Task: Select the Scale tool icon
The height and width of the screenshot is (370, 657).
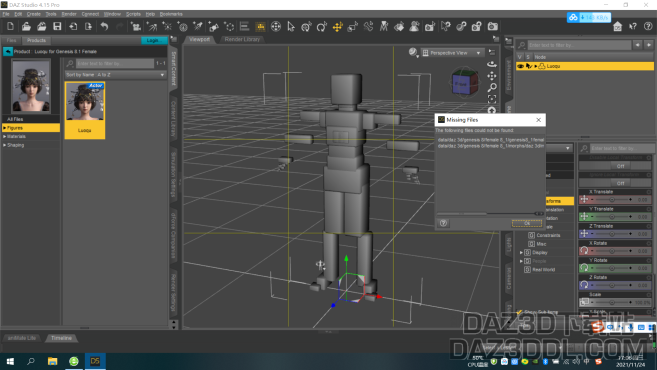Action: (x=353, y=27)
